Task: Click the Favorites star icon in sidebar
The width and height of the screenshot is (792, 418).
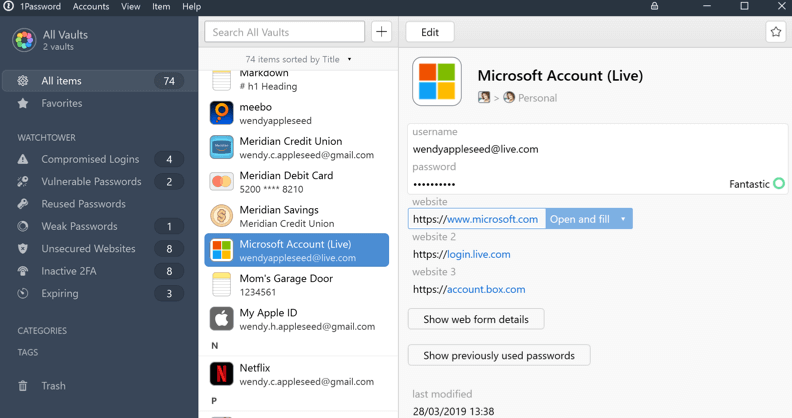Action: [23, 103]
